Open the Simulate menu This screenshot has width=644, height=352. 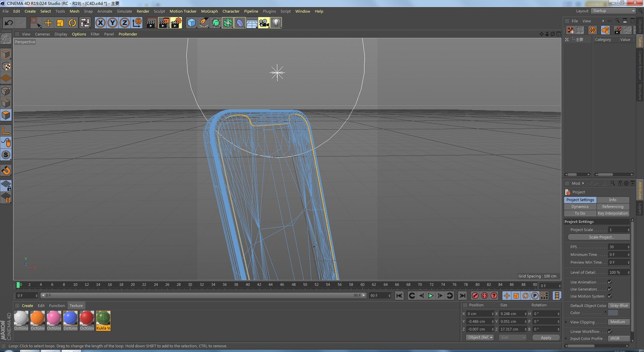[x=124, y=11]
